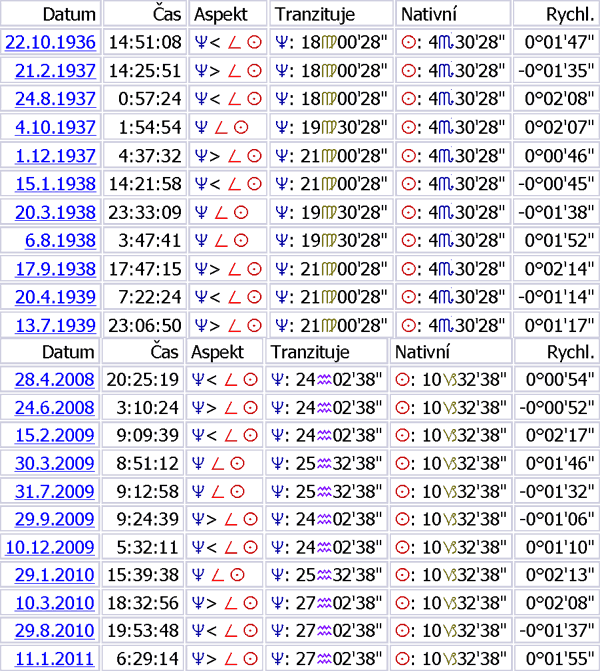Open the 21.2.1937 date link
The width and height of the screenshot is (600, 671).
pos(56,70)
